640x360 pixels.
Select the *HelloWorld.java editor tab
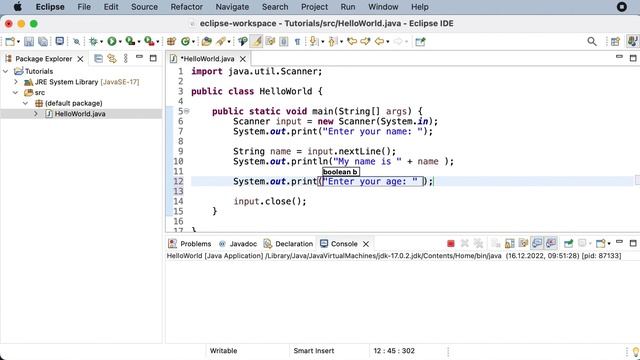[x=208, y=59]
